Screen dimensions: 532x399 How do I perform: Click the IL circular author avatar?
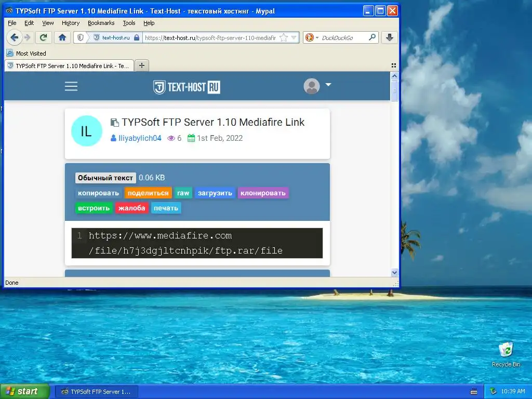coord(87,131)
